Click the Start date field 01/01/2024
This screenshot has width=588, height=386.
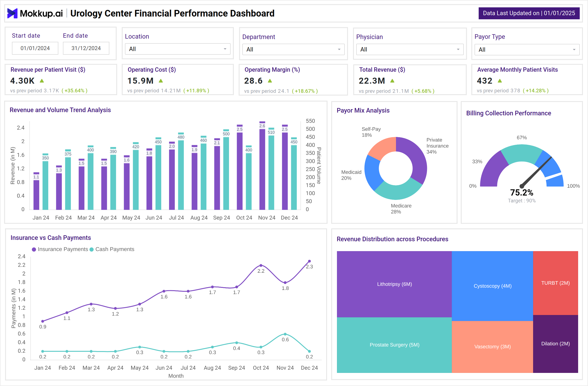pyautogui.click(x=35, y=48)
